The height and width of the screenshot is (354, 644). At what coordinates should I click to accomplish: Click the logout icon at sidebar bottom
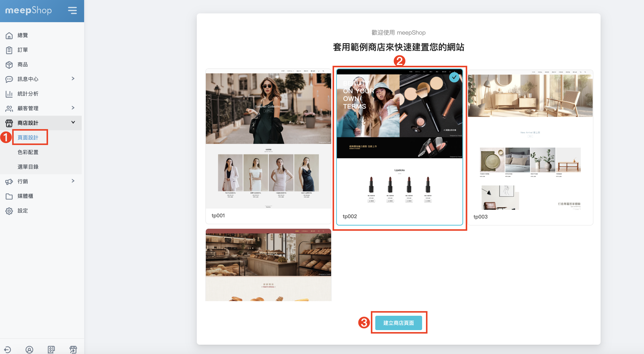click(x=8, y=349)
